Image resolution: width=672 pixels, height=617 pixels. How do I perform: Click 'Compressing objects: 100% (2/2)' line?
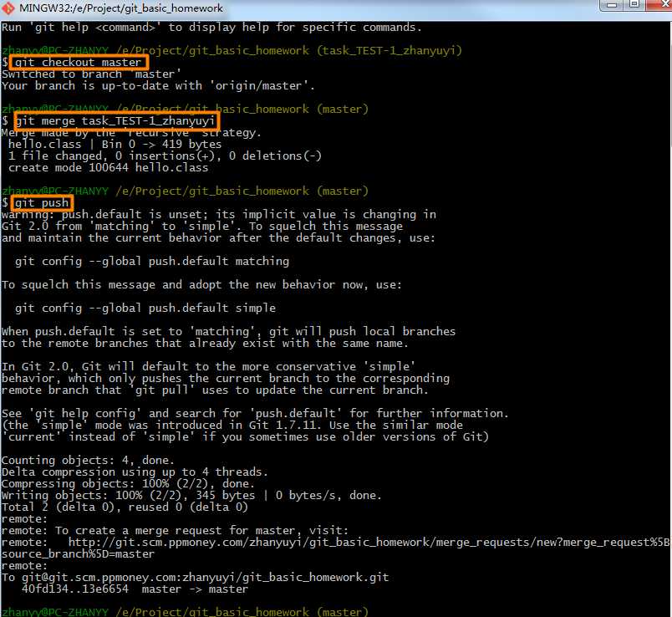(x=128, y=484)
